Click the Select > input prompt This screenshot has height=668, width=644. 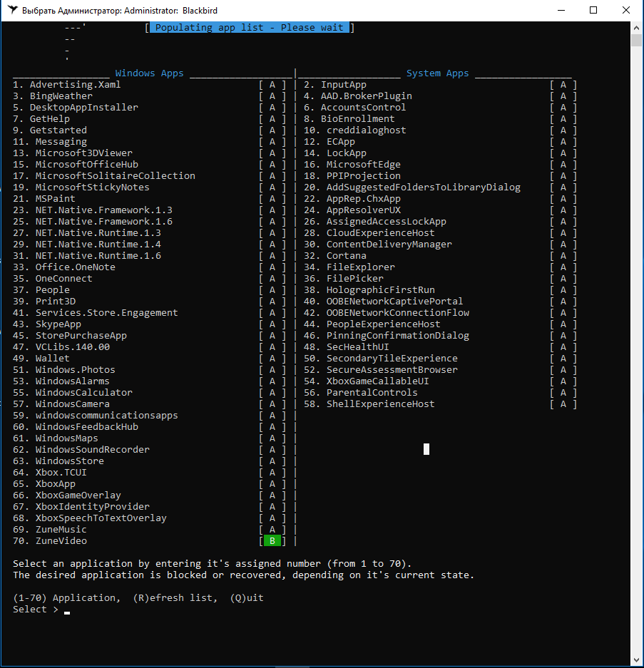[x=41, y=610]
